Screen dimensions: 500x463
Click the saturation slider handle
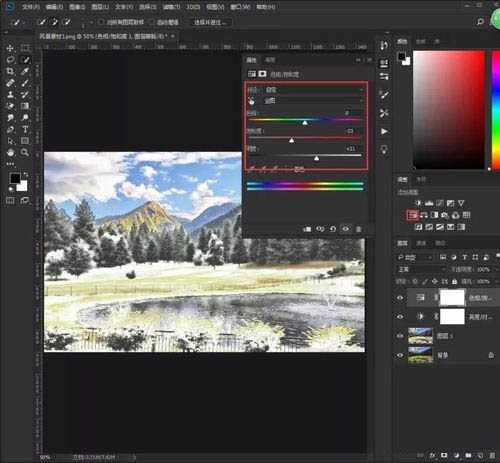point(292,140)
